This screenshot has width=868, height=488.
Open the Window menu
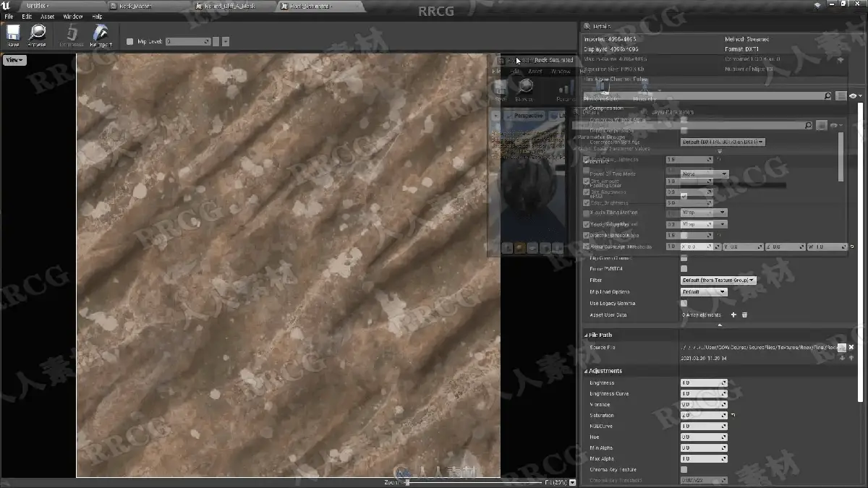73,17
